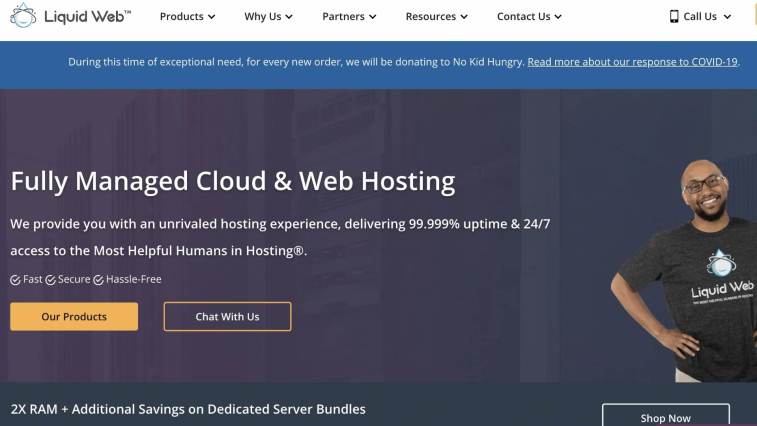Click the Fast label text
Image resolution: width=757 pixels, height=426 pixels.
click(33, 279)
